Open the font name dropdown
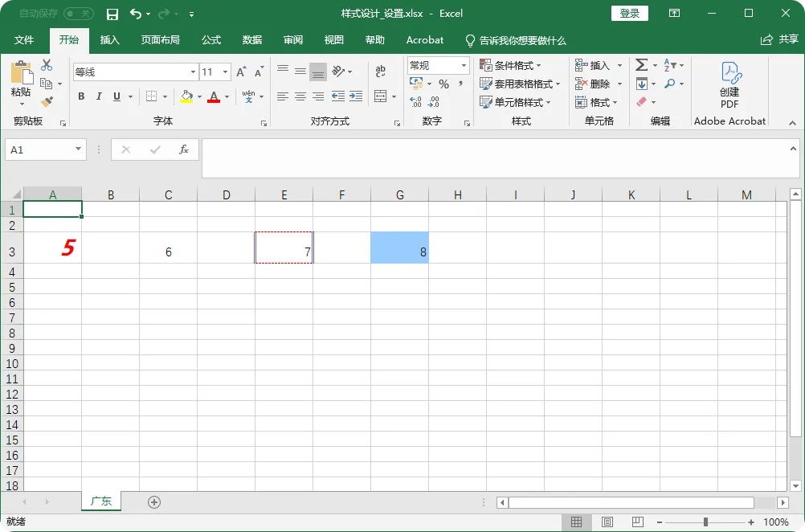The height and width of the screenshot is (532, 805). point(193,72)
